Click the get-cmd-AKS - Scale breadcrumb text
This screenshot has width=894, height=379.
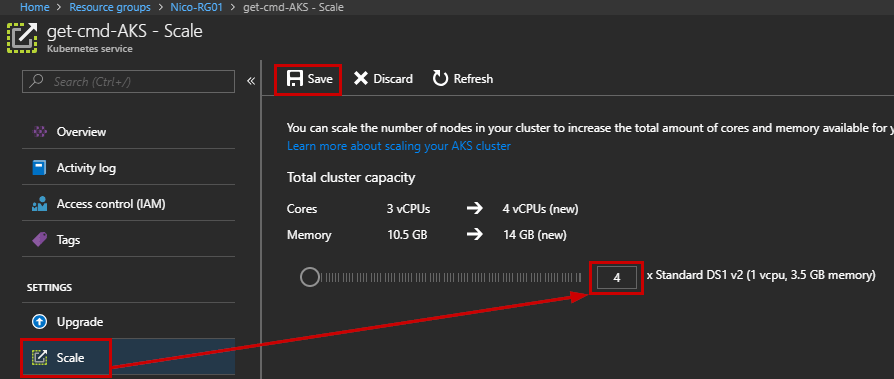[x=293, y=7]
